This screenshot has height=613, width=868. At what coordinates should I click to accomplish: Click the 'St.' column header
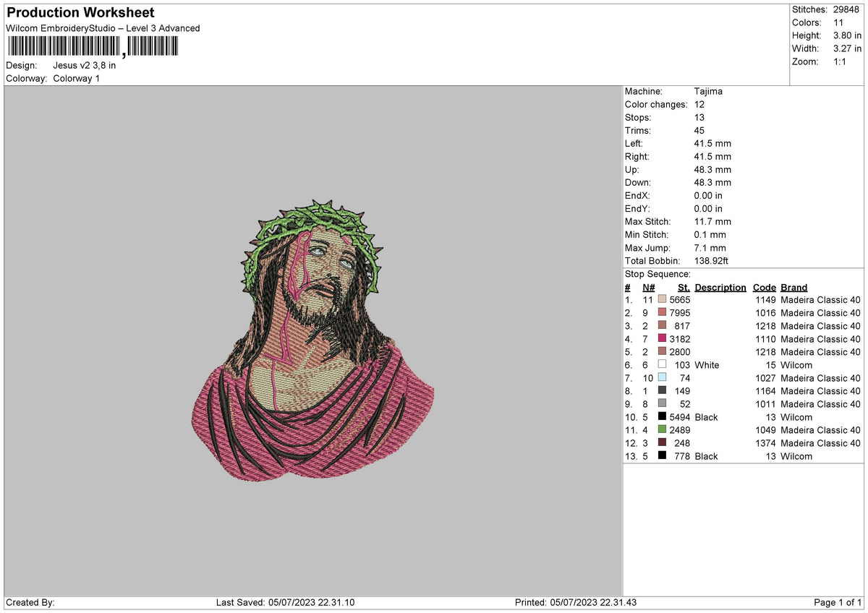(x=684, y=287)
